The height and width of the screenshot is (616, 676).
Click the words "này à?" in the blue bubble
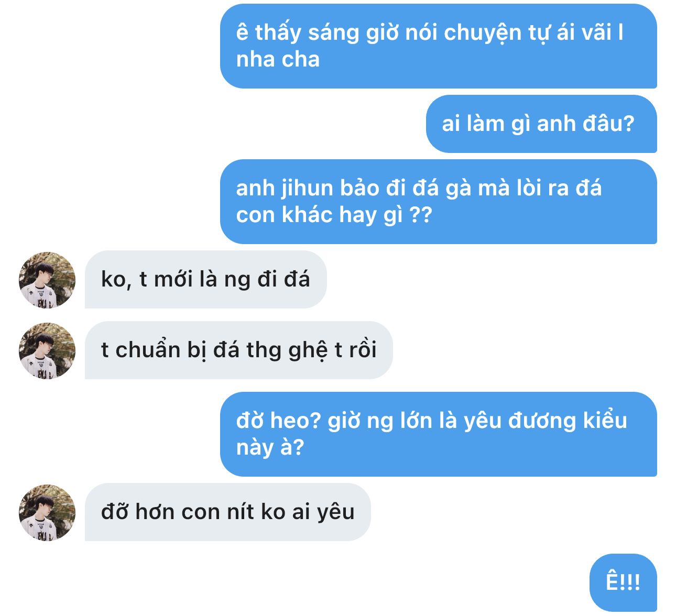click(x=270, y=448)
